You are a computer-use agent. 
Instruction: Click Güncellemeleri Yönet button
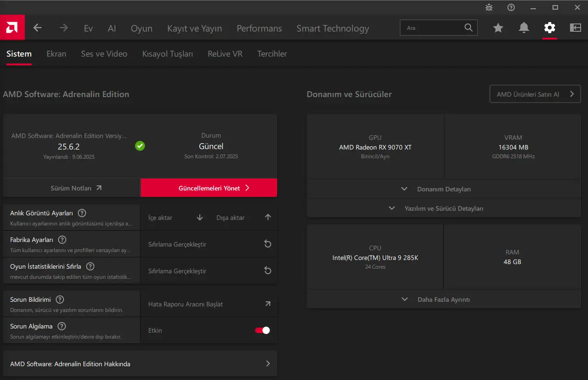click(x=209, y=188)
